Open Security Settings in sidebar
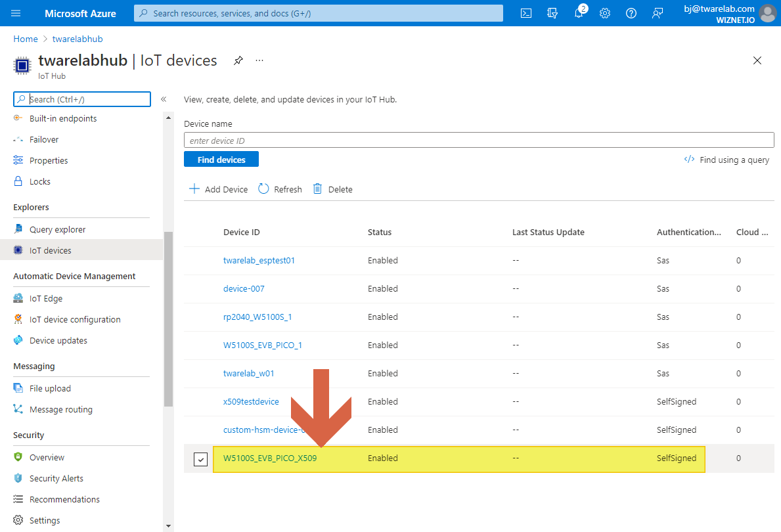The width and height of the screenshot is (781, 532). click(x=44, y=521)
